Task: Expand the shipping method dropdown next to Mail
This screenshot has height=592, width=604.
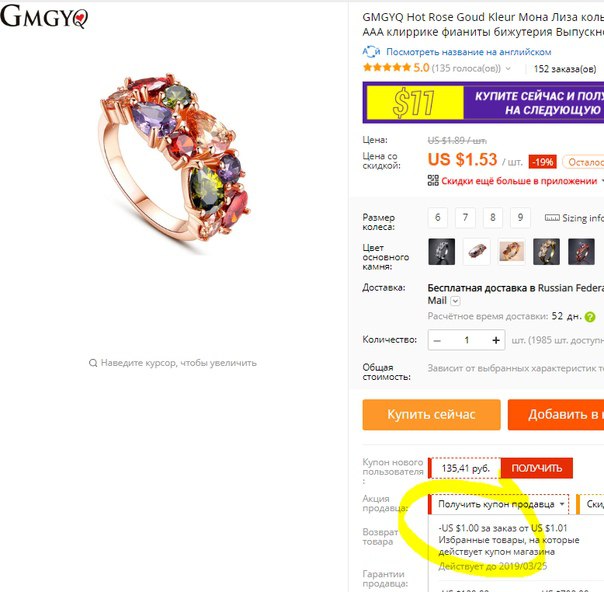Action: (x=455, y=301)
